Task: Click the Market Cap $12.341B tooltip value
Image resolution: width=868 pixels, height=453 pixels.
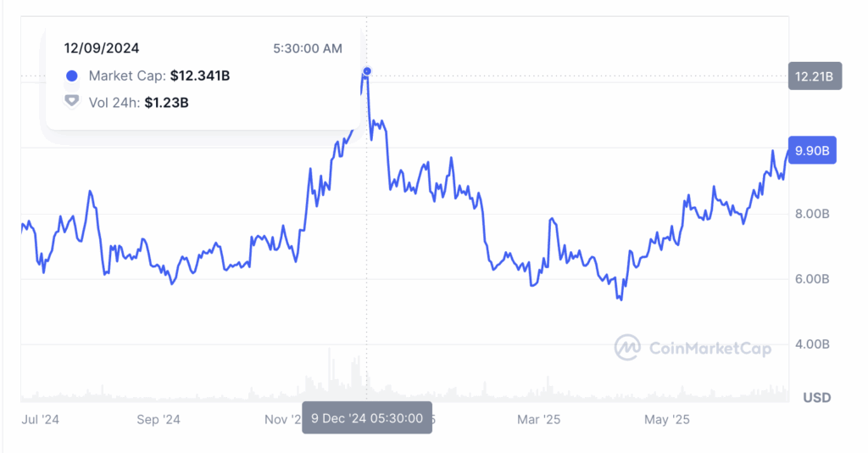Action: (200, 75)
